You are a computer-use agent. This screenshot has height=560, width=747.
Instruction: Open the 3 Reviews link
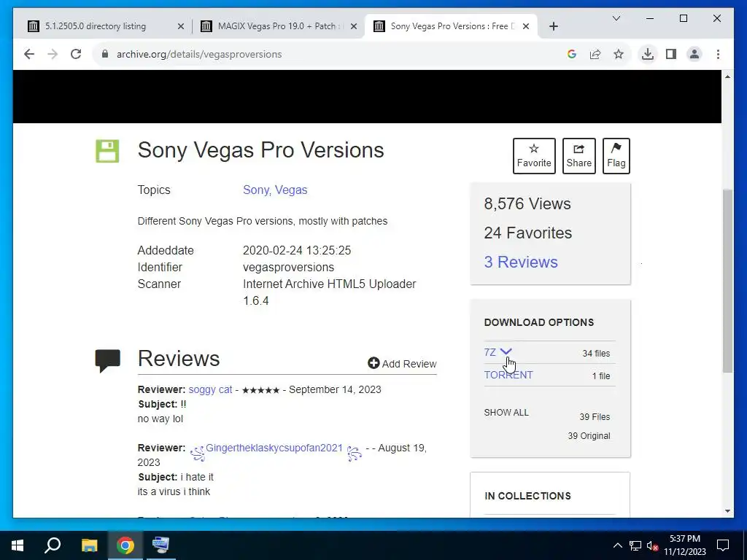click(x=521, y=262)
